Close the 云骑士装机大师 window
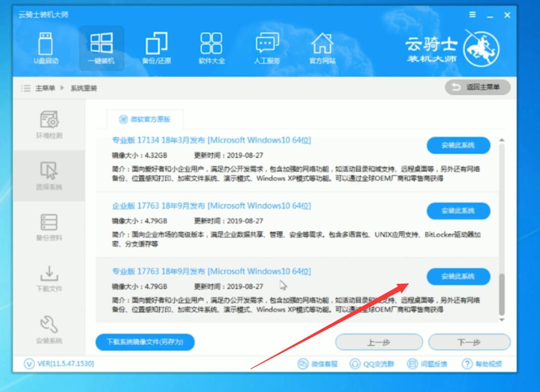This screenshot has height=392, width=540. pyautogui.click(x=507, y=15)
